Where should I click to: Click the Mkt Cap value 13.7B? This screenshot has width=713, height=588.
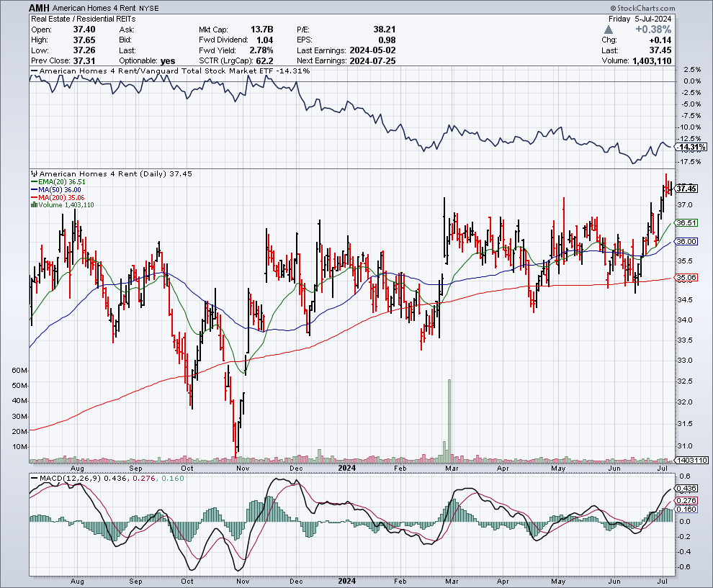point(261,30)
